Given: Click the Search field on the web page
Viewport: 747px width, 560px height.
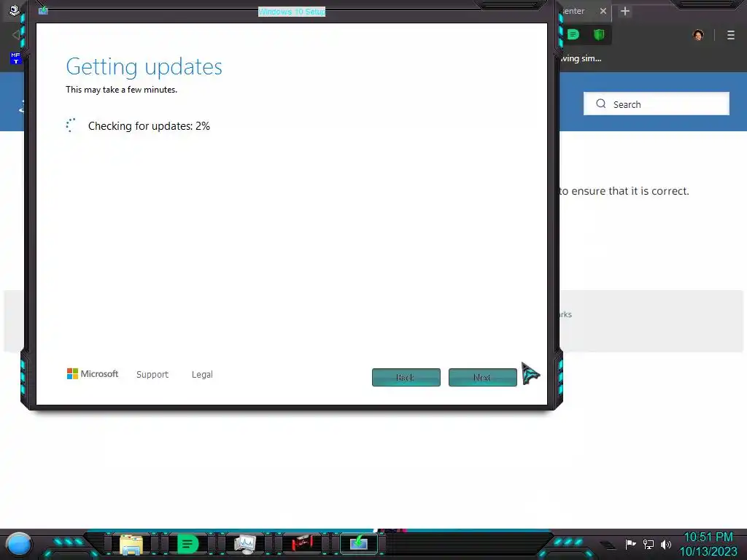Looking at the screenshot, I should [x=657, y=104].
